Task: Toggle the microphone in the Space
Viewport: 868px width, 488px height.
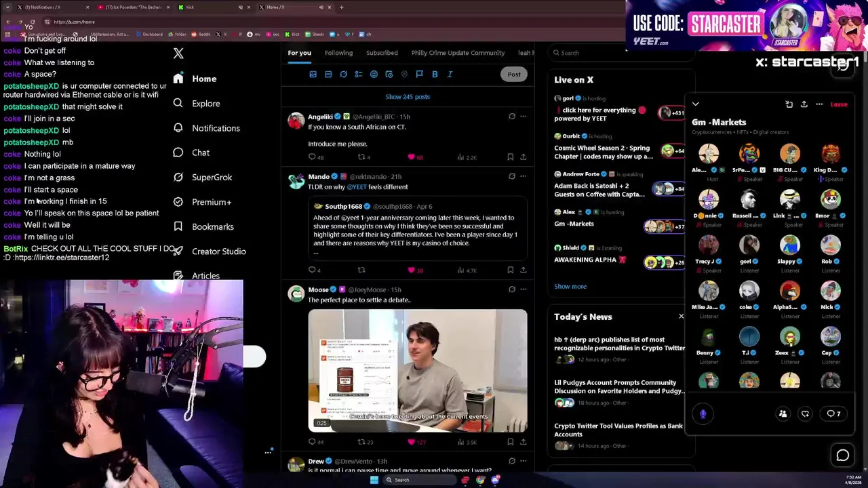Action: pyautogui.click(x=703, y=413)
